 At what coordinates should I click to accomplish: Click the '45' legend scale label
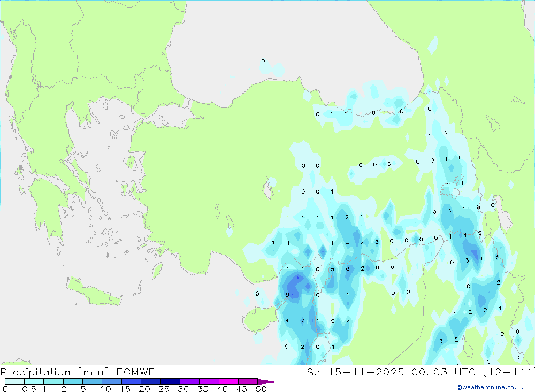pyautogui.click(x=242, y=389)
